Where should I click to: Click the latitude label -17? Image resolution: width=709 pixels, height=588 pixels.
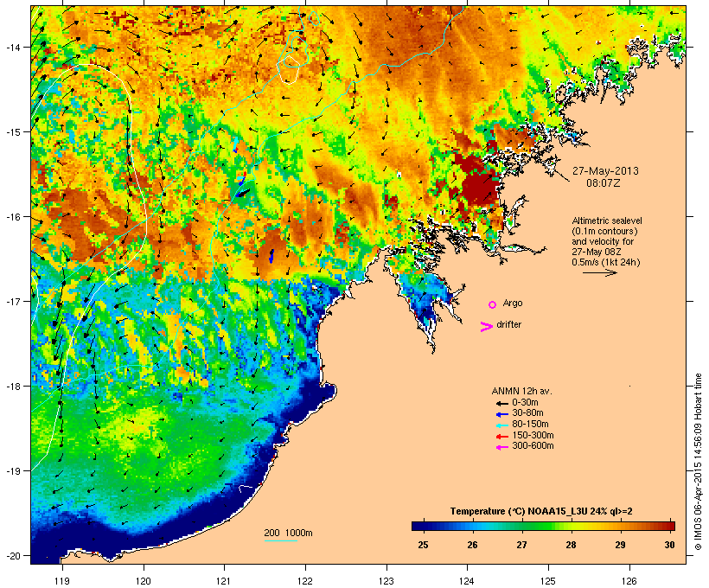[12, 301]
